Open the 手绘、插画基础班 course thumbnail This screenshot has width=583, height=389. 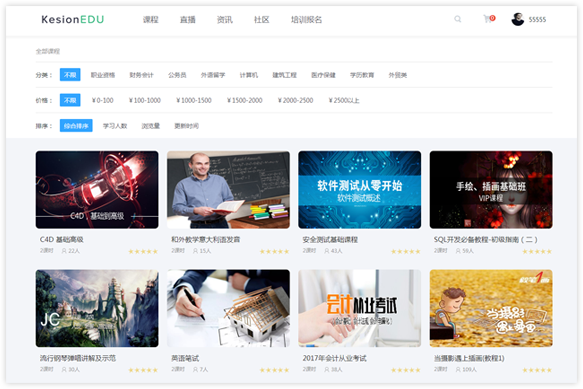(491, 190)
